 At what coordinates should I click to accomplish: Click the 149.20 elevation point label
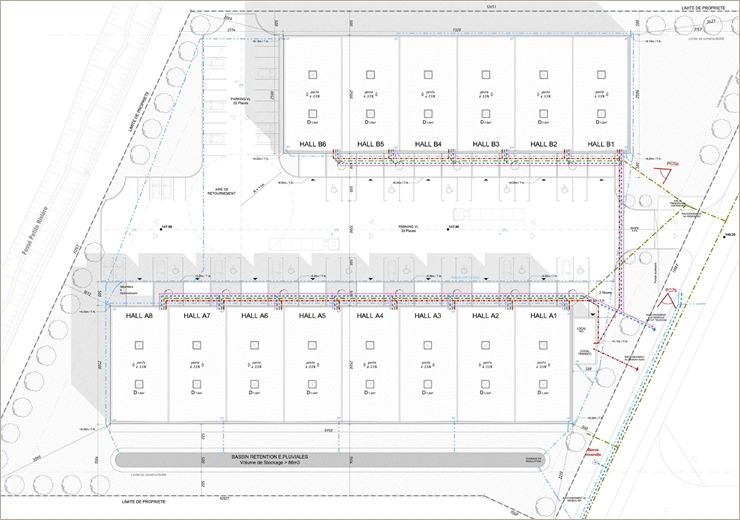pyautogui.click(x=730, y=234)
